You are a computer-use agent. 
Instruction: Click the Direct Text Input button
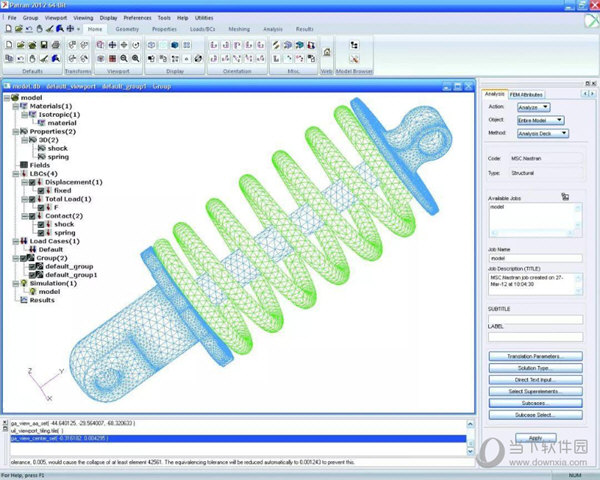(x=535, y=380)
